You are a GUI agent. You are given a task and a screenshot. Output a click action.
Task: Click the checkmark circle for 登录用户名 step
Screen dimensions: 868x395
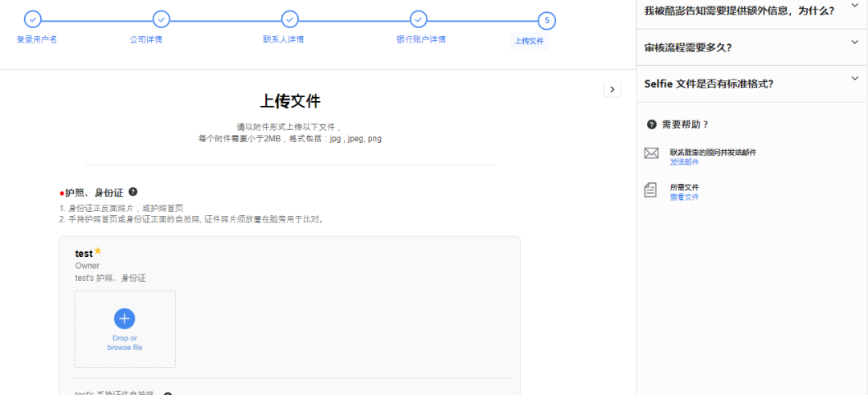pyautogui.click(x=33, y=19)
